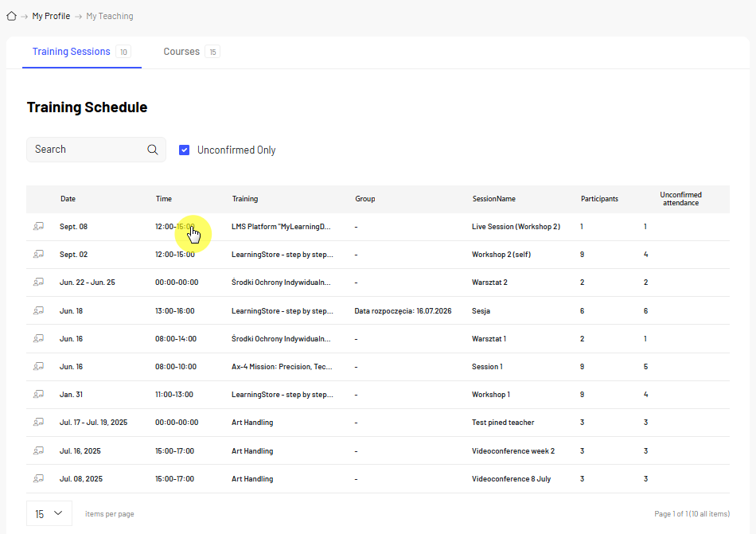Image resolution: width=756 pixels, height=534 pixels.
Task: Click 'Środki Ochrony Indywidualn...' in Warsztat 2 row
Action: [281, 283]
